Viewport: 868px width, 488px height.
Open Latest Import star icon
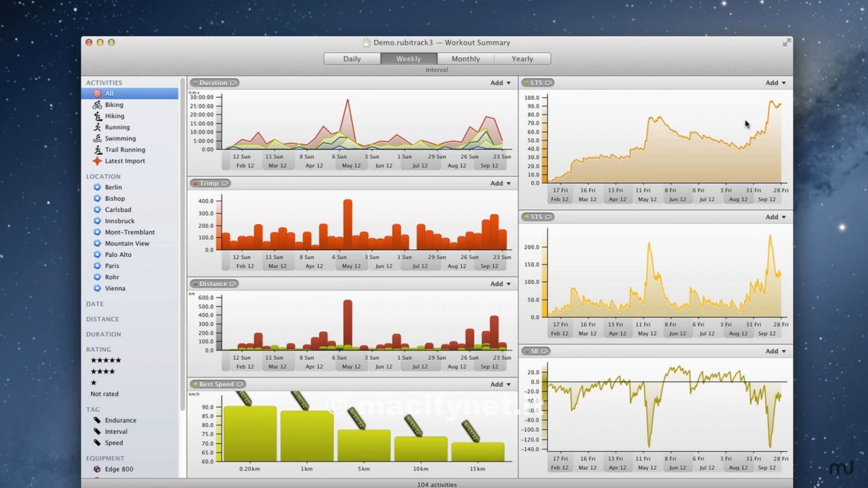pos(97,161)
